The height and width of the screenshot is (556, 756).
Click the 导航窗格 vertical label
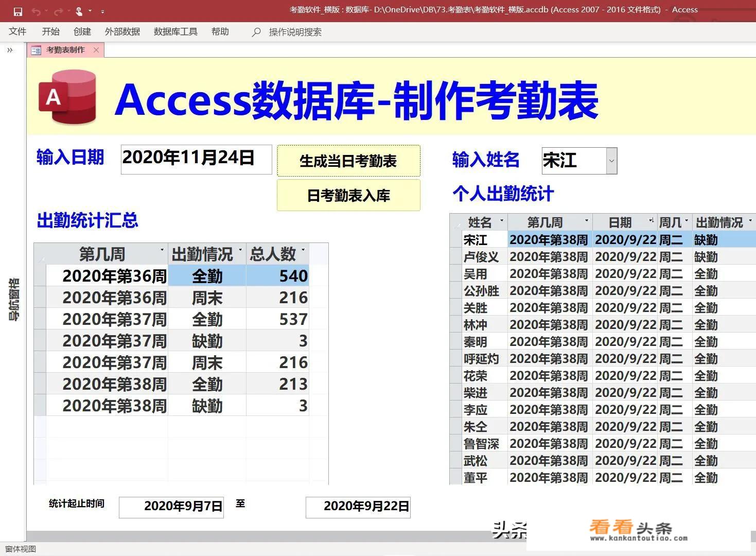pos(14,300)
